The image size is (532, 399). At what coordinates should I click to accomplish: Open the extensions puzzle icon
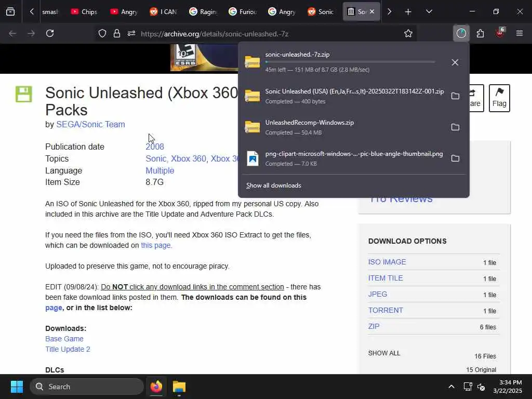pos(480,33)
